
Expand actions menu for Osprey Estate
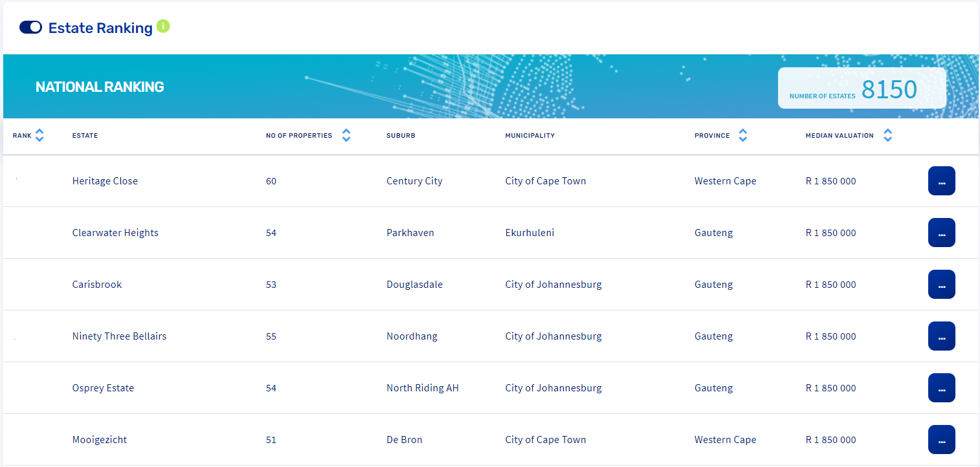tap(941, 388)
